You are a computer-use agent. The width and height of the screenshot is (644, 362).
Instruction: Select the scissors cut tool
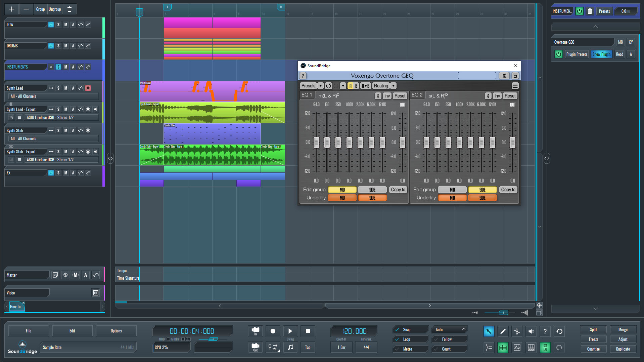517,331
